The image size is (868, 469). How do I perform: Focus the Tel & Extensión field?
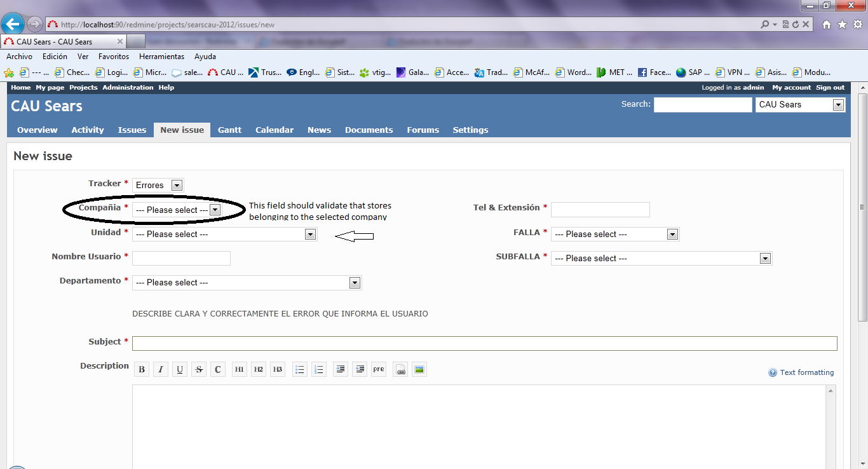tap(600, 210)
